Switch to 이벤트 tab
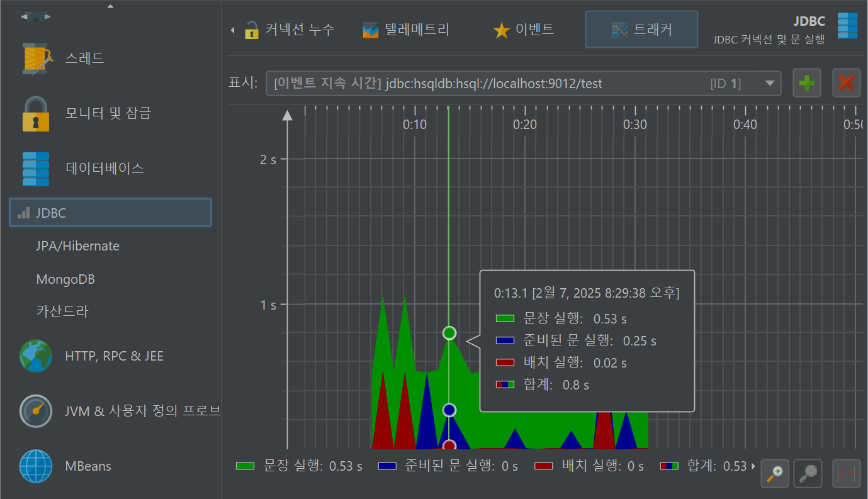Screen dimensions: 868x499 [523, 30]
